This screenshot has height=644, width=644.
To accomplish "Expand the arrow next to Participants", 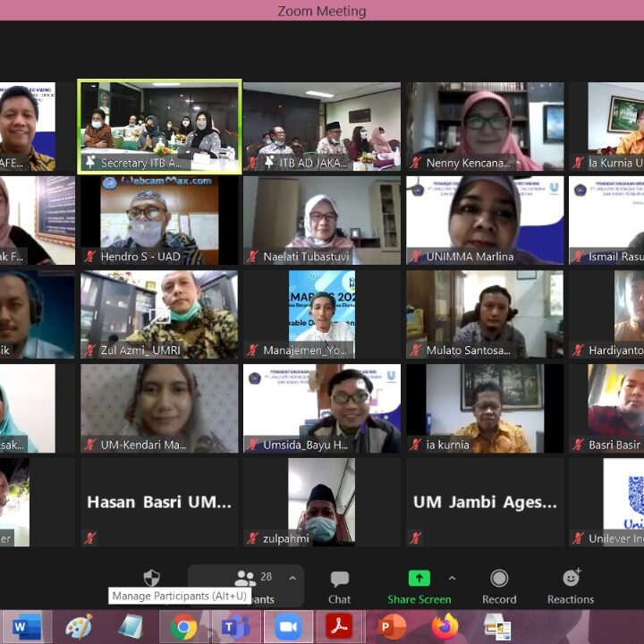I will pos(292,579).
